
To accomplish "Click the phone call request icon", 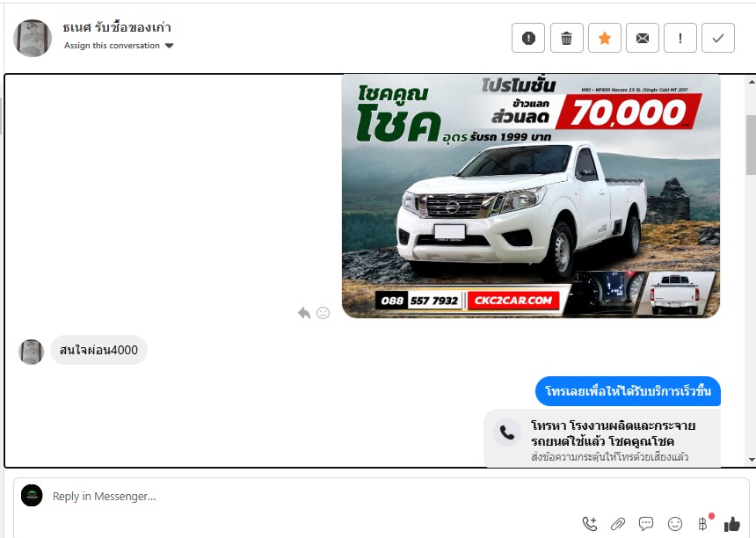I will (589, 524).
